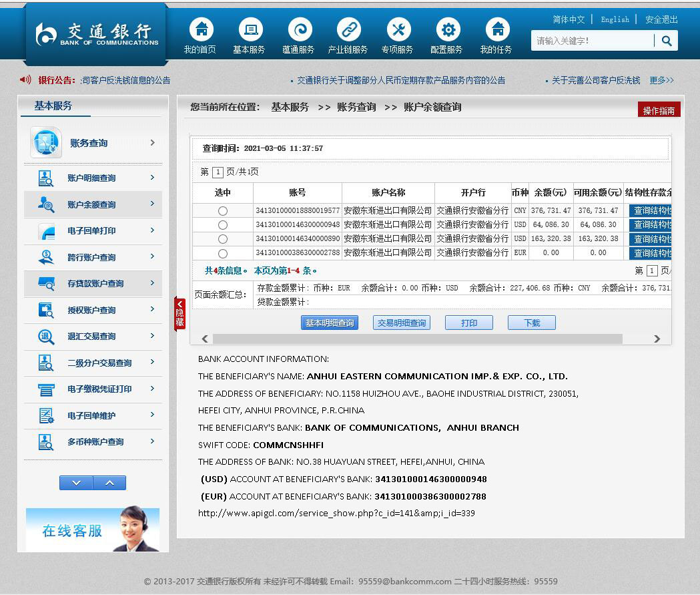Image resolution: width=700 pixels, height=595 pixels.
Task: Open 专项服务 tools icon
Action: click(398, 29)
